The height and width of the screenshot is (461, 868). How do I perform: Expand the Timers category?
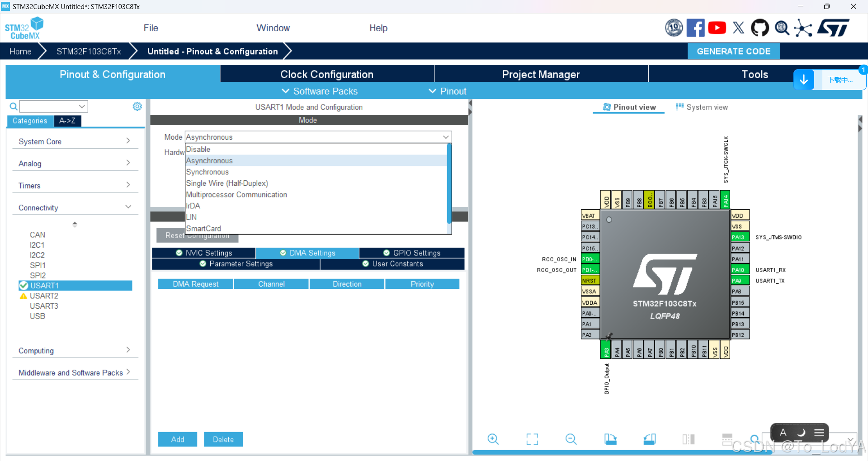tap(75, 186)
